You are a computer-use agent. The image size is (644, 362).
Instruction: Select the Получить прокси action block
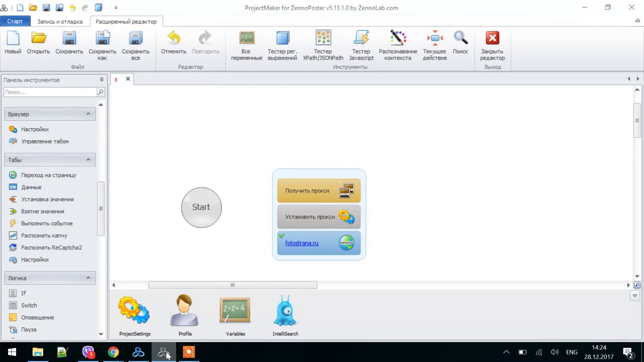319,191
